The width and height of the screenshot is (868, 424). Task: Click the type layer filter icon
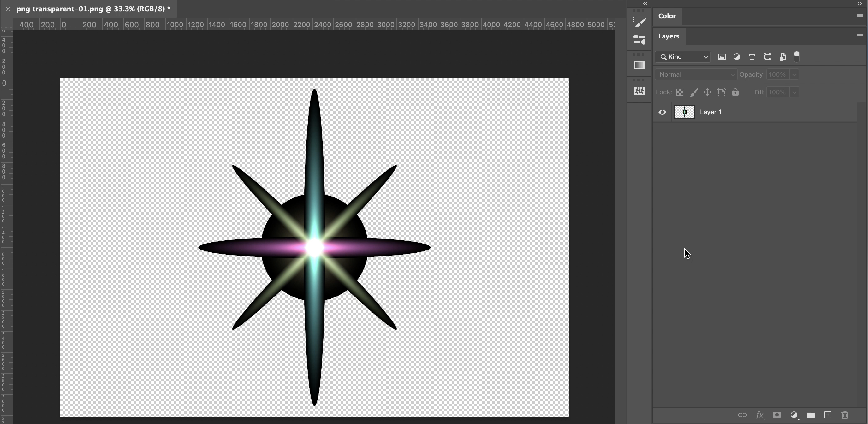pyautogui.click(x=752, y=57)
